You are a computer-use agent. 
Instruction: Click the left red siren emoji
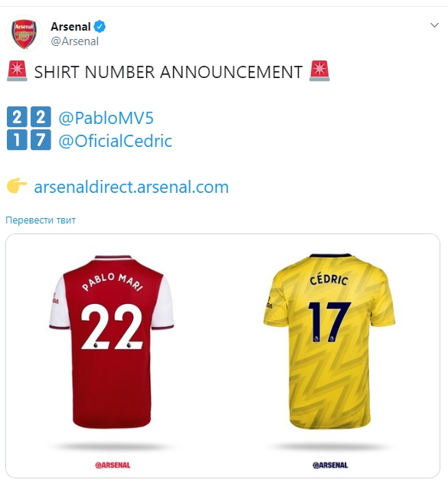pyautogui.click(x=17, y=71)
